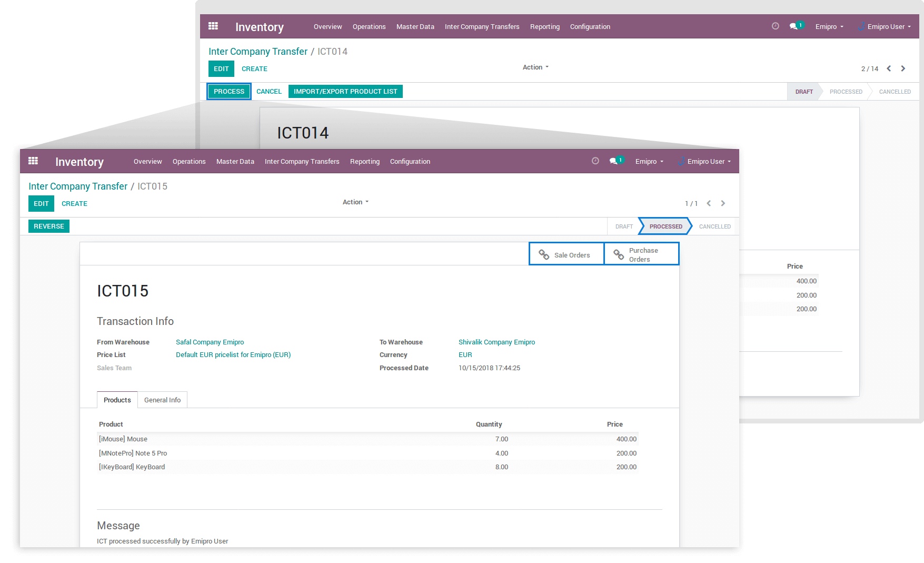
Task: Select the PROCESSED status stage
Action: pos(665,226)
